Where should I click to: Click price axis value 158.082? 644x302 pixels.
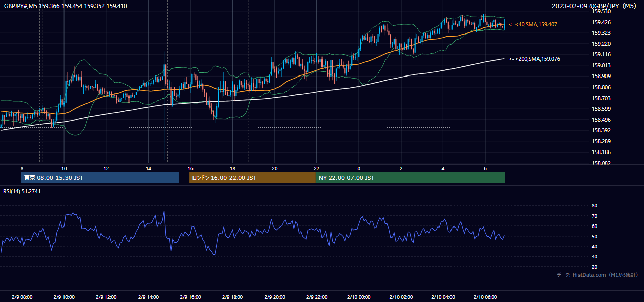601,163
